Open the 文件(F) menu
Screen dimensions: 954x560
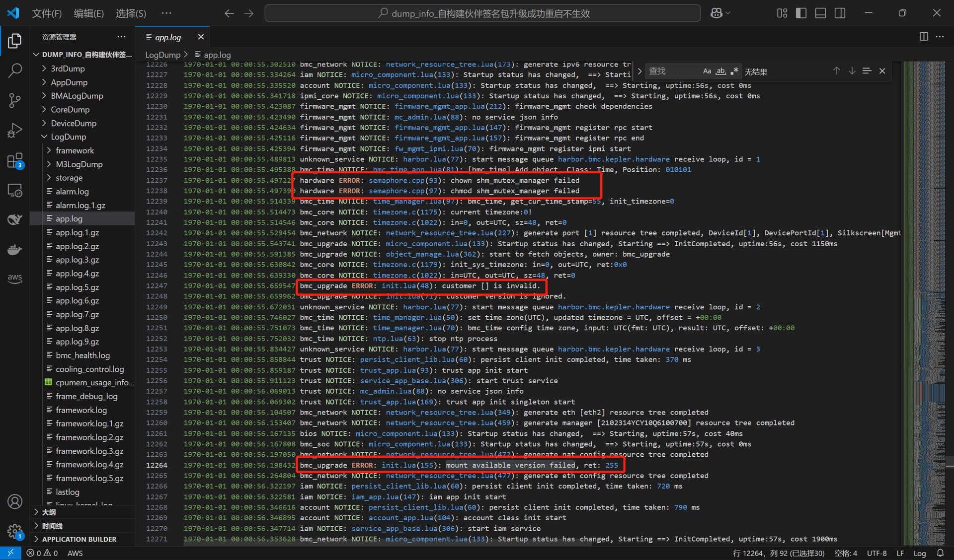point(47,13)
